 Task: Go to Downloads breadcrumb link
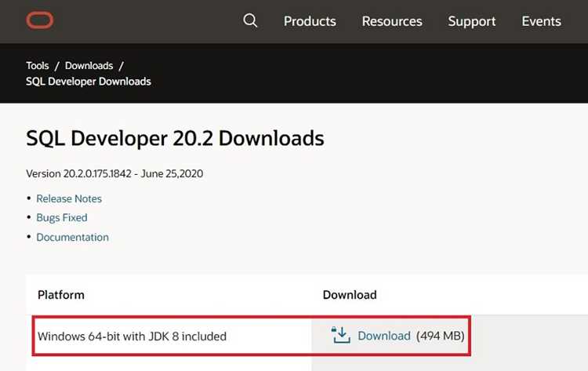point(89,66)
